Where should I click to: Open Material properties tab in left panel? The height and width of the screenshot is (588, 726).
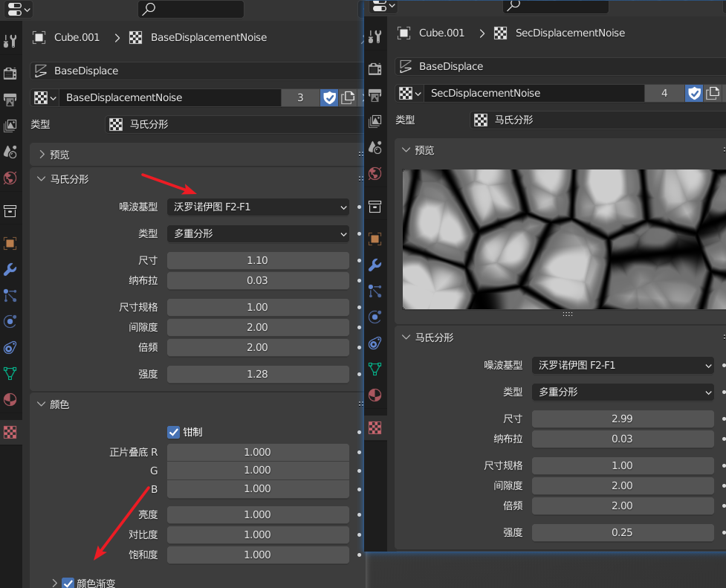click(10, 399)
